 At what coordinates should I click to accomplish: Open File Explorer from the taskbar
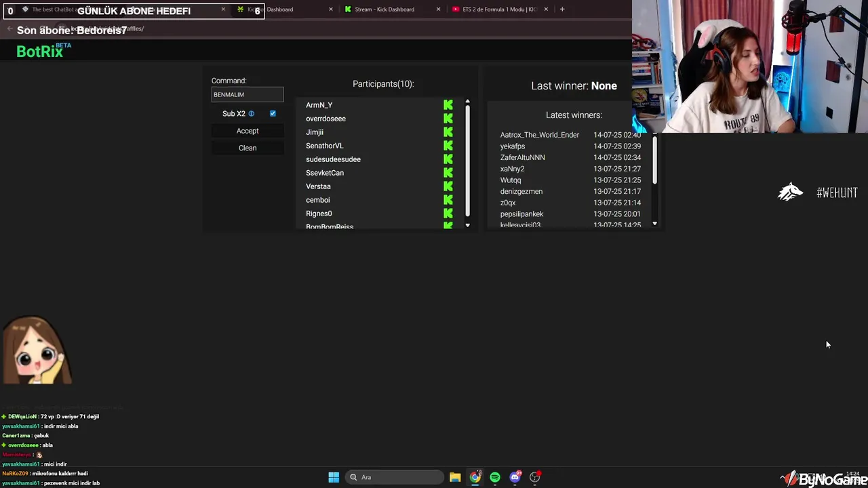click(455, 477)
